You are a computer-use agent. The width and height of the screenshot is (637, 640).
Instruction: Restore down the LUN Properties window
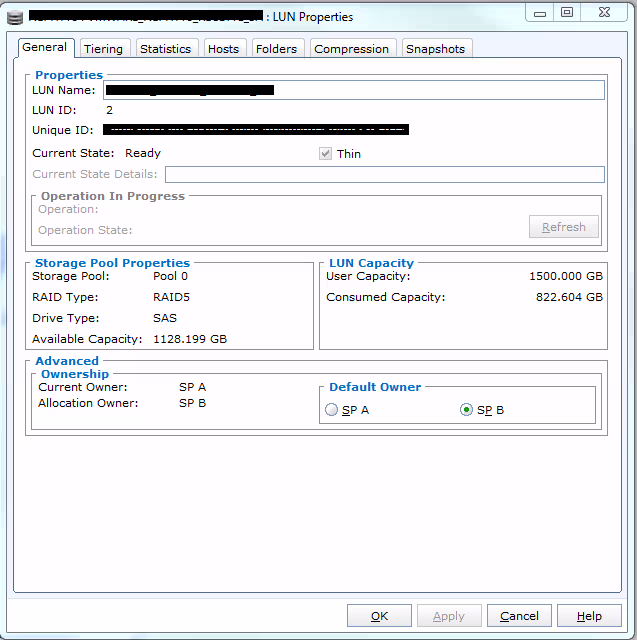[x=567, y=12]
